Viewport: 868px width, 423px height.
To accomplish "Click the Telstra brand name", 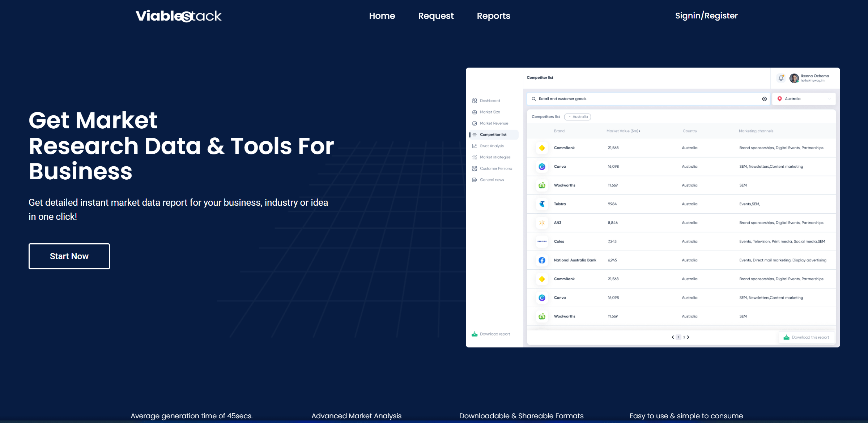I will point(560,204).
